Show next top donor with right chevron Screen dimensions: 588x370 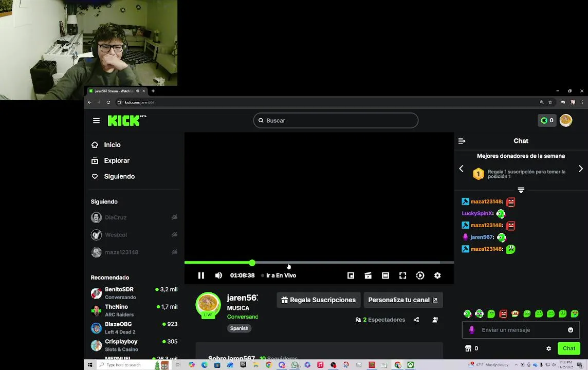[580, 169]
